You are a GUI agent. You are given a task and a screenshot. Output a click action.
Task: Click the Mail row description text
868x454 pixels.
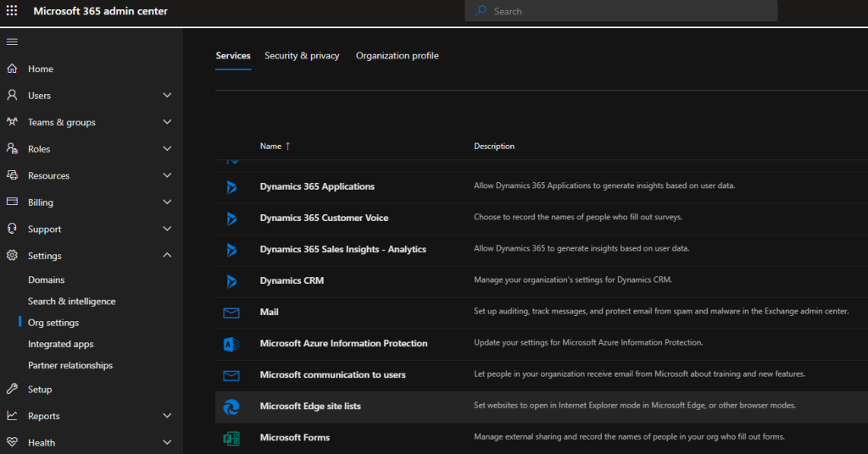click(x=661, y=312)
